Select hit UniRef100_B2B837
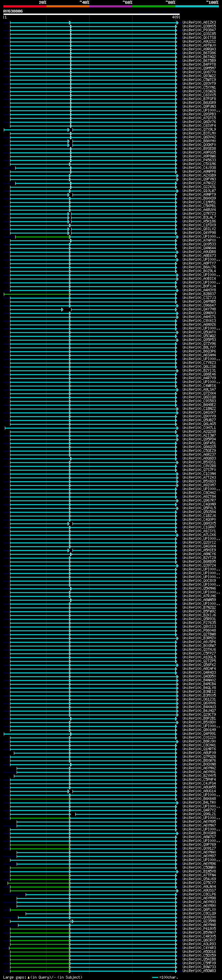 pos(199,294)
